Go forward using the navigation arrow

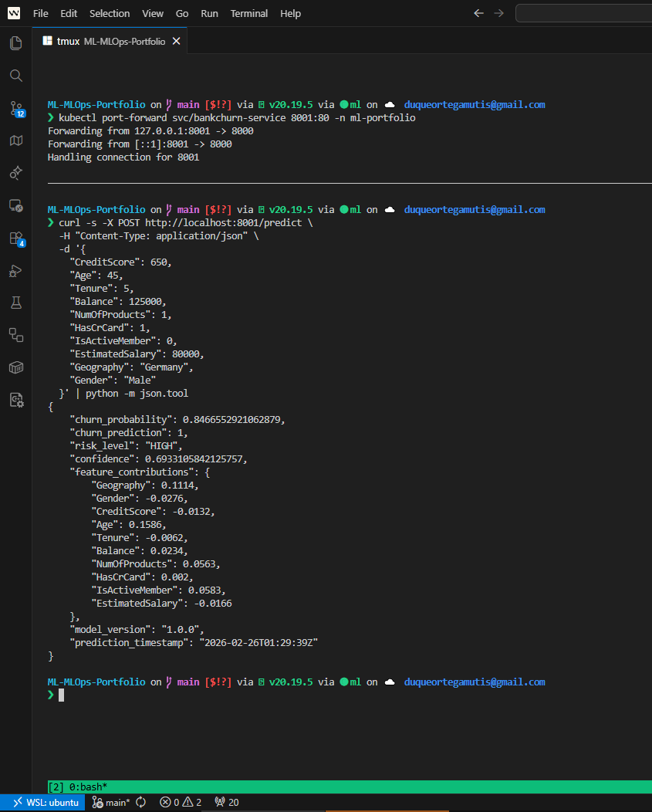(x=498, y=13)
